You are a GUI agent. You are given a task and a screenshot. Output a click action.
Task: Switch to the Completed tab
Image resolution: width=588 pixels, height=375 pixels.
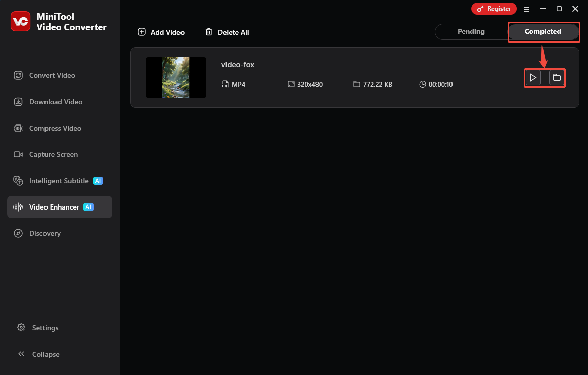click(542, 31)
